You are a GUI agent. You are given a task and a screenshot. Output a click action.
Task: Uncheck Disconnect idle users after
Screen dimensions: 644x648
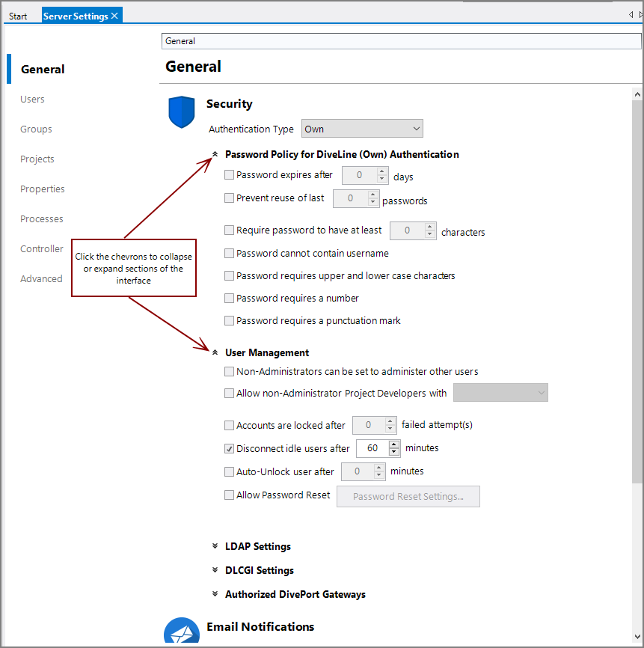pyautogui.click(x=229, y=448)
